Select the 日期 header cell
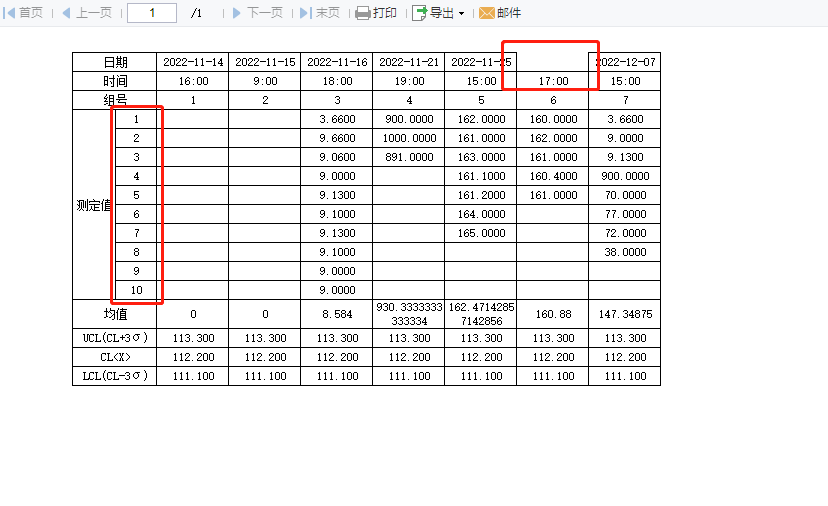The image size is (828, 506). pyautogui.click(x=115, y=62)
